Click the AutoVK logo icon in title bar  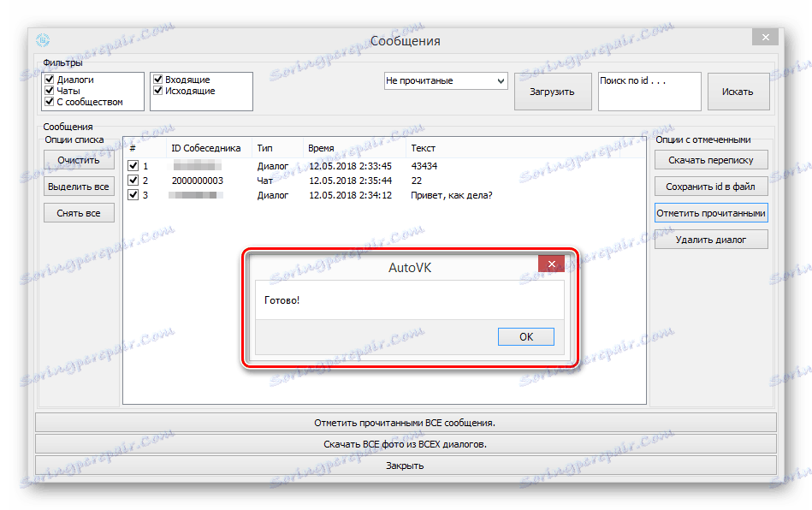[43, 40]
